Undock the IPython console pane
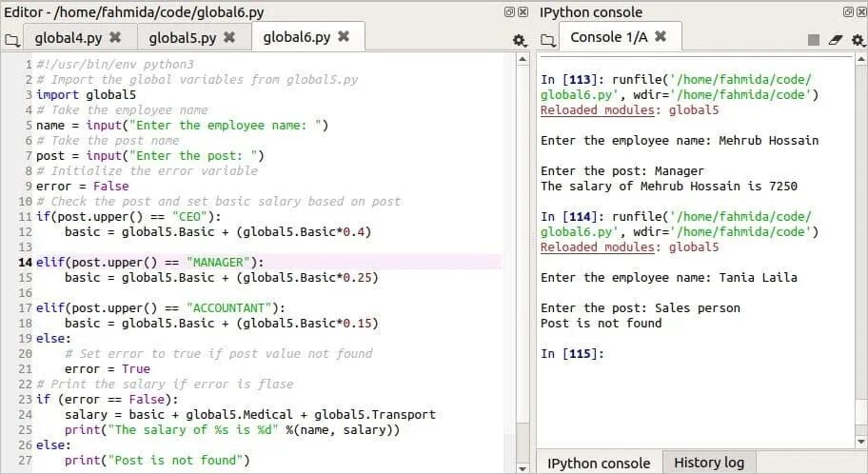868x474 pixels. (x=848, y=11)
